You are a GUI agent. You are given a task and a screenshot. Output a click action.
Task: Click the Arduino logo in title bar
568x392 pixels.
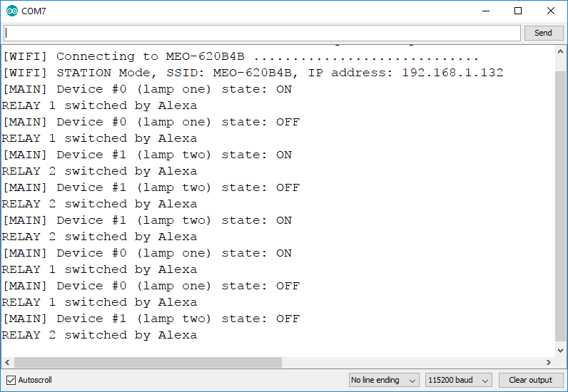(x=11, y=11)
